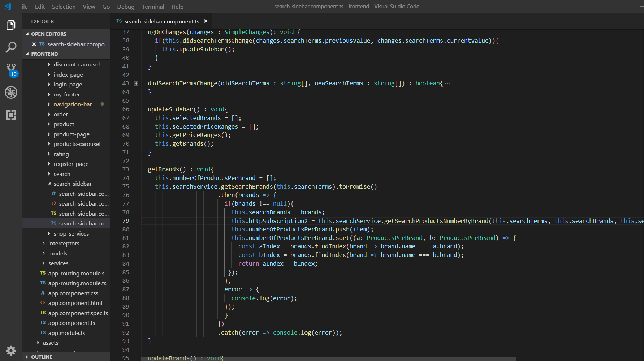Click the VS Code logo icon

pos(8,7)
